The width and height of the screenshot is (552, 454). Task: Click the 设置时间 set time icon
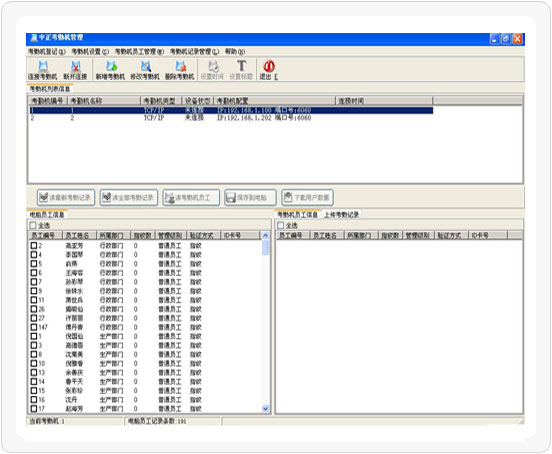[212, 70]
